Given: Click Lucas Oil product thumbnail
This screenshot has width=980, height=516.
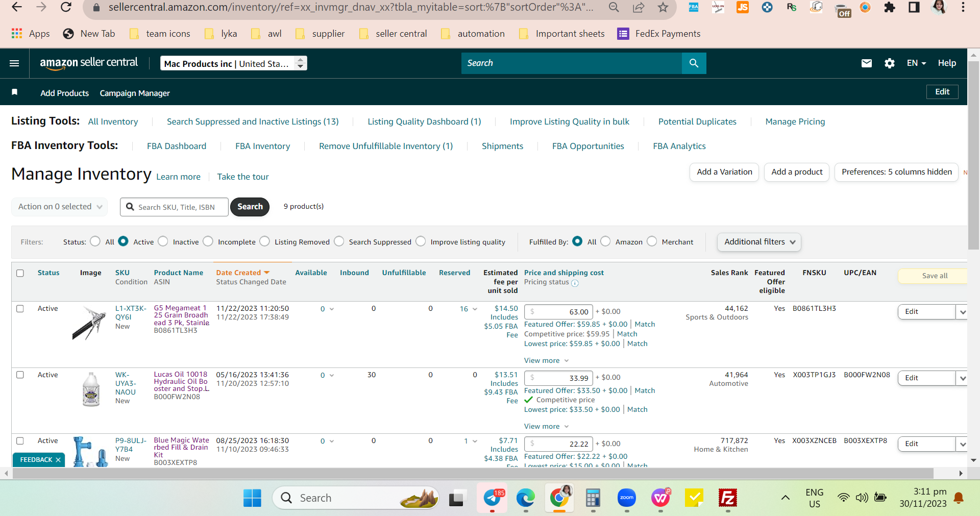Looking at the screenshot, I should click(91, 389).
